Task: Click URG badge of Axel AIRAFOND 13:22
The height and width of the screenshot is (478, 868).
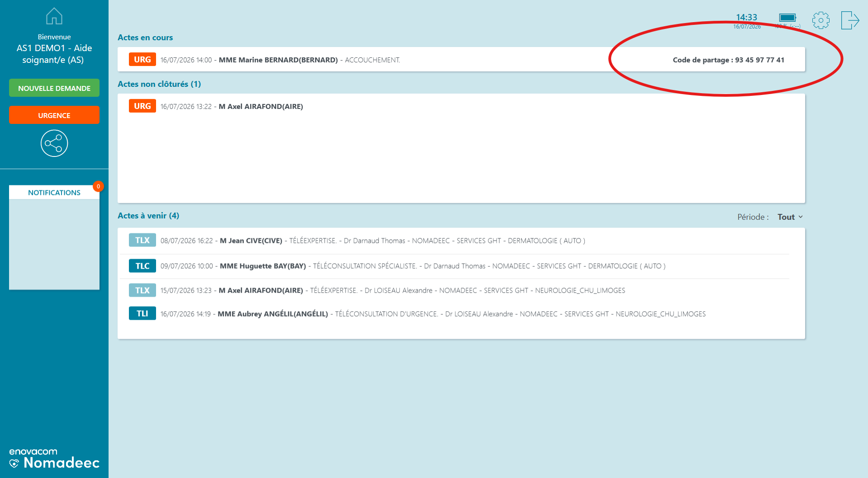Action: click(x=142, y=106)
